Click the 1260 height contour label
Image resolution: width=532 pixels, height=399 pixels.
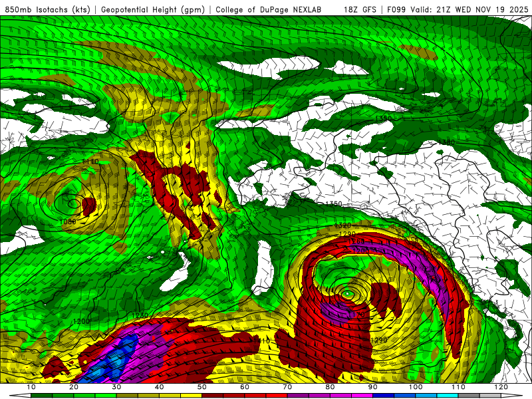pos(356,241)
